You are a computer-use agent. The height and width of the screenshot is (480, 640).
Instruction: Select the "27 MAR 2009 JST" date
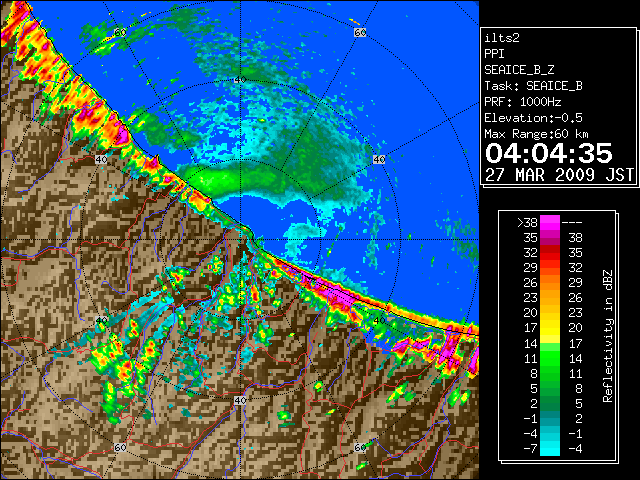tap(559, 175)
